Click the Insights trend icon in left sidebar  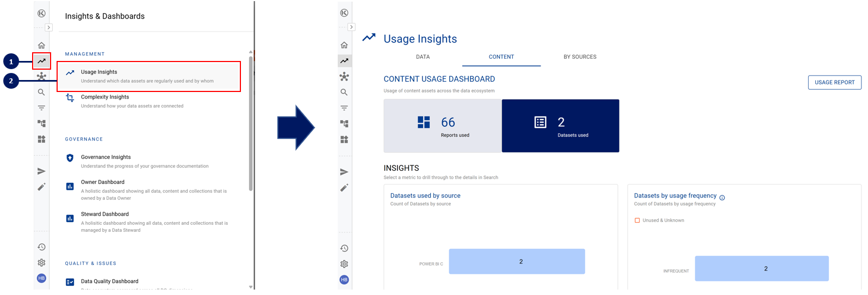41,61
